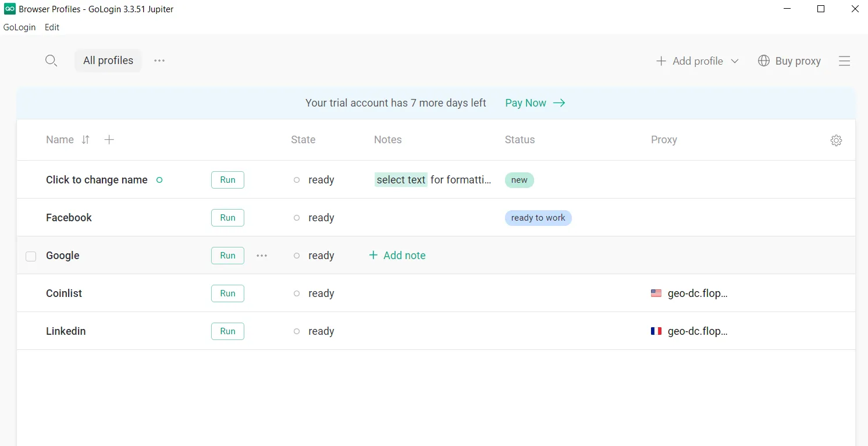Run the Coinlist profile

[227, 293]
